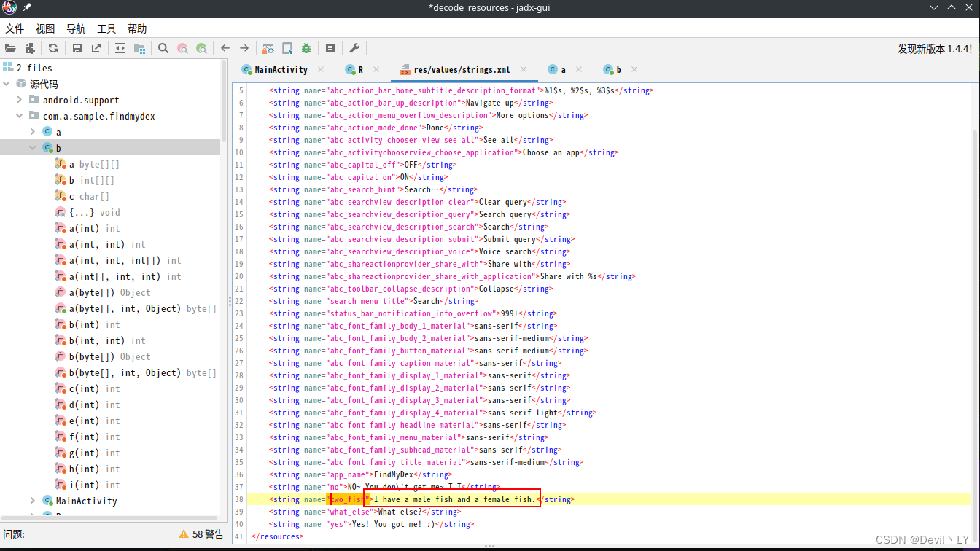This screenshot has height=551, width=980.
Task: Expand MainActivity node in the tree
Action: [32, 501]
